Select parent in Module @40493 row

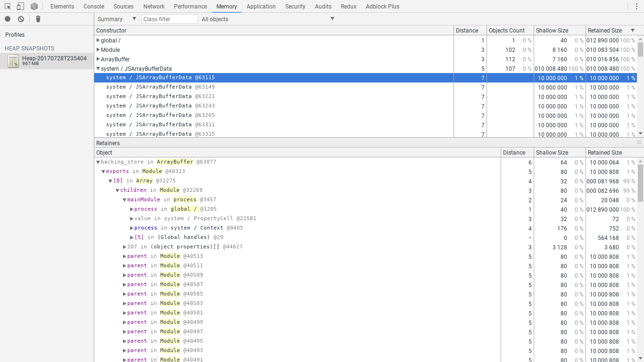365,350
